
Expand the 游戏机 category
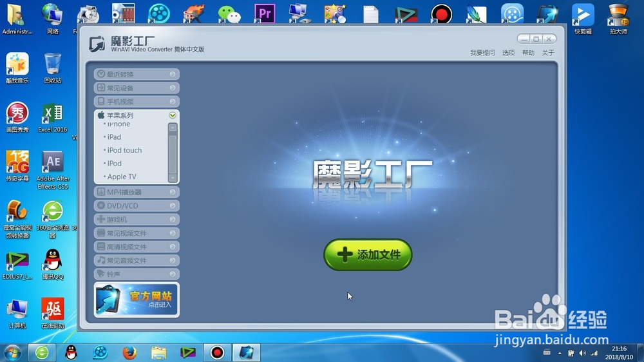[137, 220]
